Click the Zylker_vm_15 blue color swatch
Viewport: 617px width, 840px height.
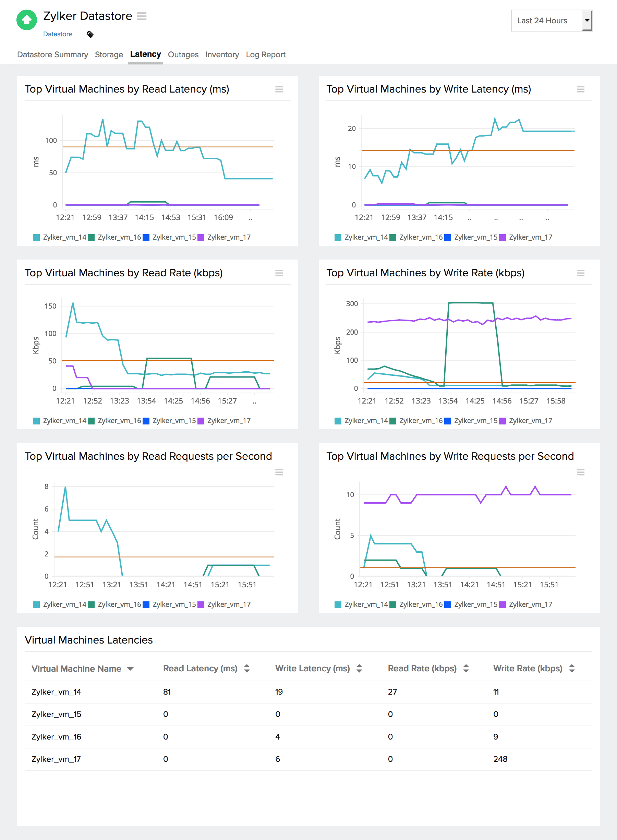tap(146, 237)
